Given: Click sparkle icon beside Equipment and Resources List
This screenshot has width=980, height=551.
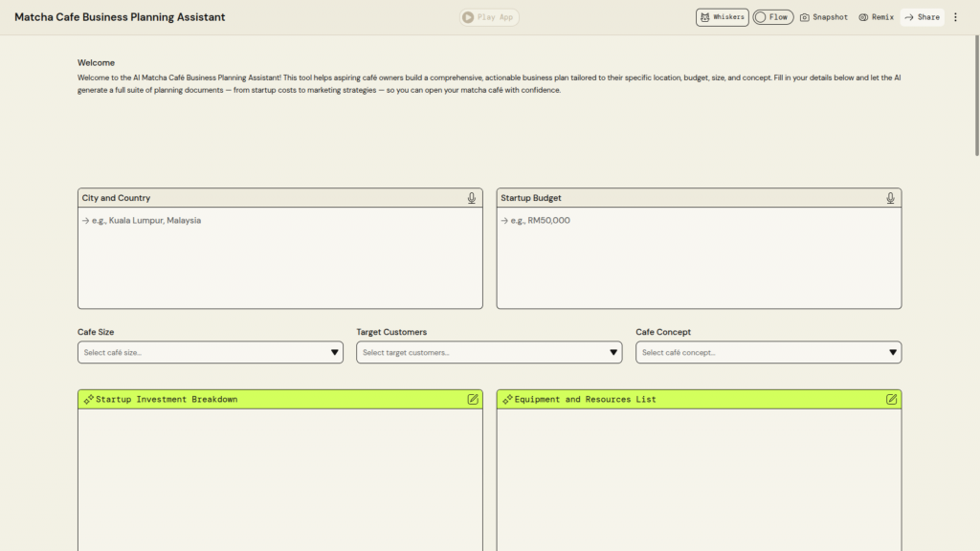Looking at the screenshot, I should (x=506, y=399).
